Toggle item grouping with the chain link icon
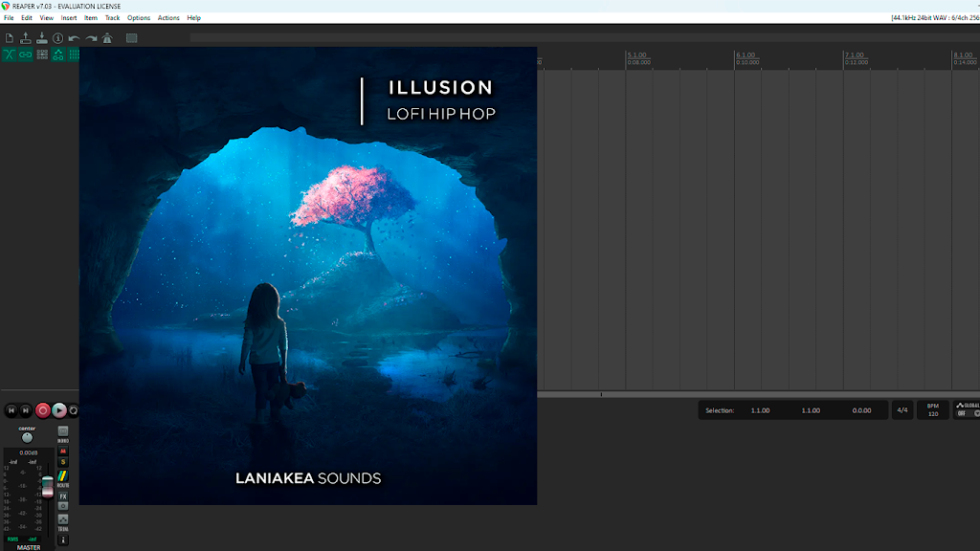This screenshot has height=551, width=980. [26, 55]
